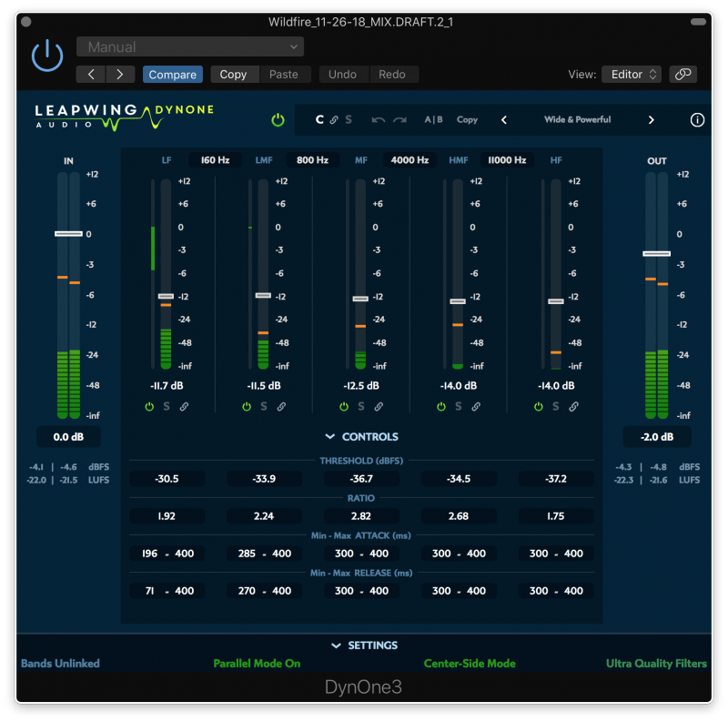Screen dimensions: 728x722
Task: Click the link chain icon in header
Action: [682, 75]
